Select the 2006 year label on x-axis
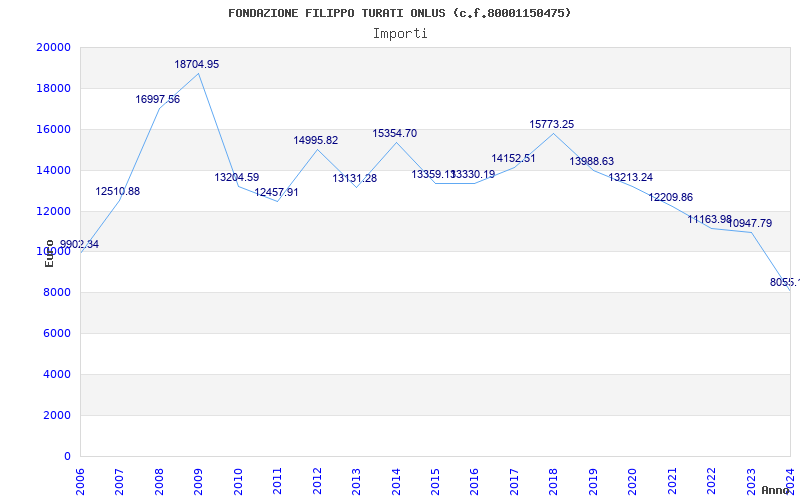 (80, 479)
